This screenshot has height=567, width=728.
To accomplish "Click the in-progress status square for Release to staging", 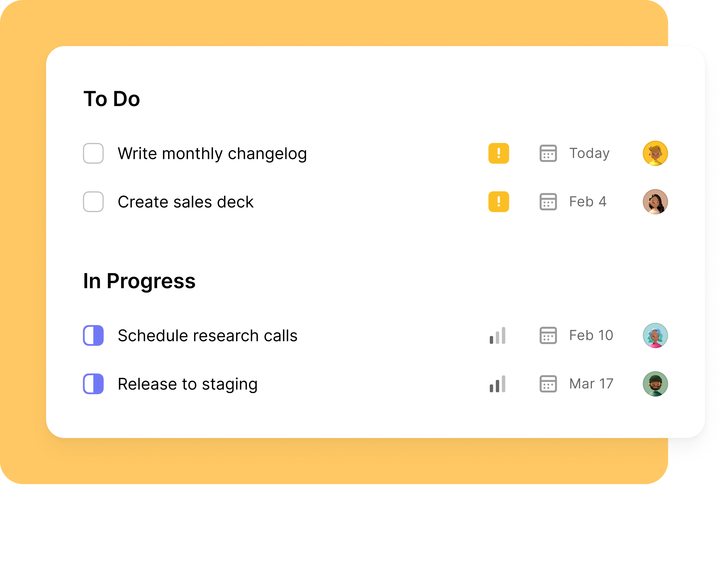I will click(x=93, y=383).
